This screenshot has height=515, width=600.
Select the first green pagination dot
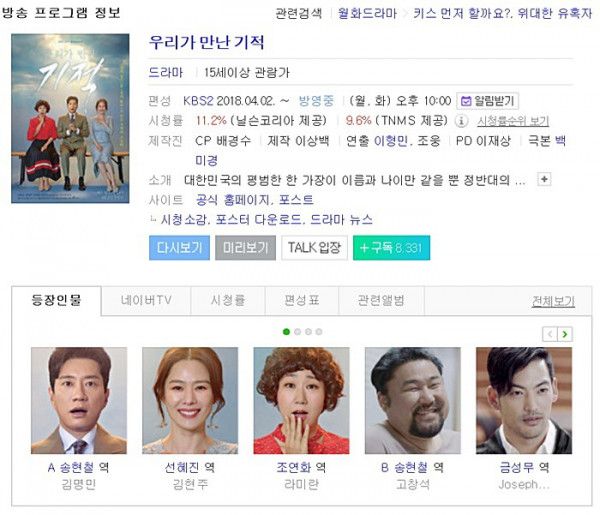click(x=286, y=332)
